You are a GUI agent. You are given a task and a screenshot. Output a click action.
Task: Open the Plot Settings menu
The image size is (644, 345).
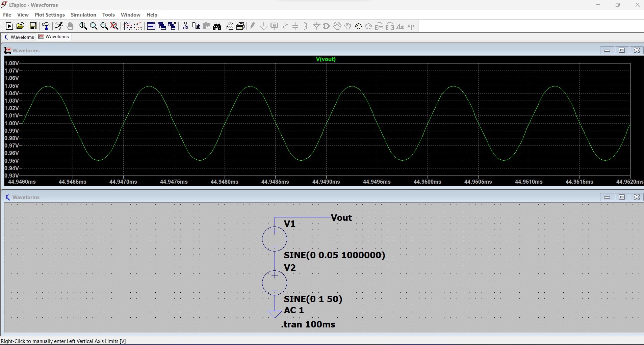50,15
